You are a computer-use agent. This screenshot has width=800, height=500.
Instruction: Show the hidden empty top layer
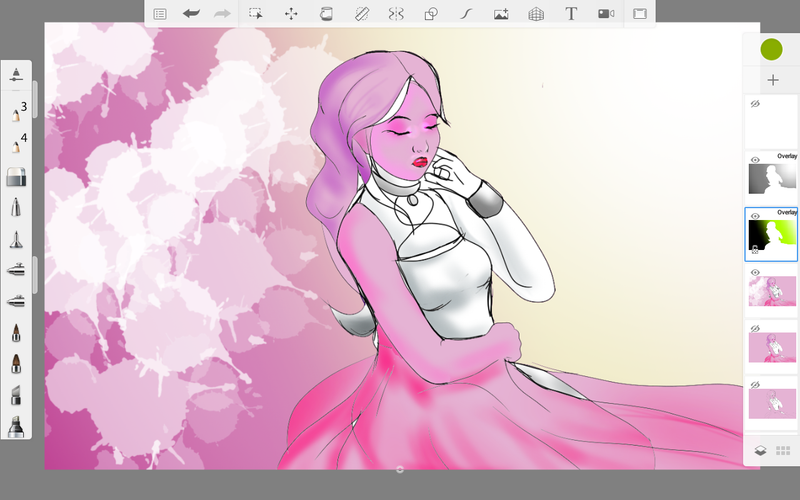point(755,104)
